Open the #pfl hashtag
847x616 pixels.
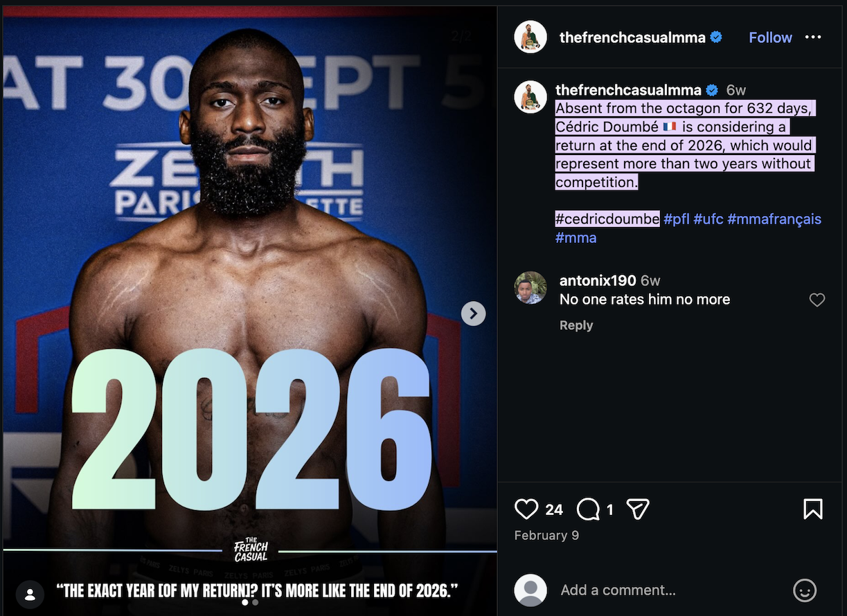pyautogui.click(x=677, y=219)
